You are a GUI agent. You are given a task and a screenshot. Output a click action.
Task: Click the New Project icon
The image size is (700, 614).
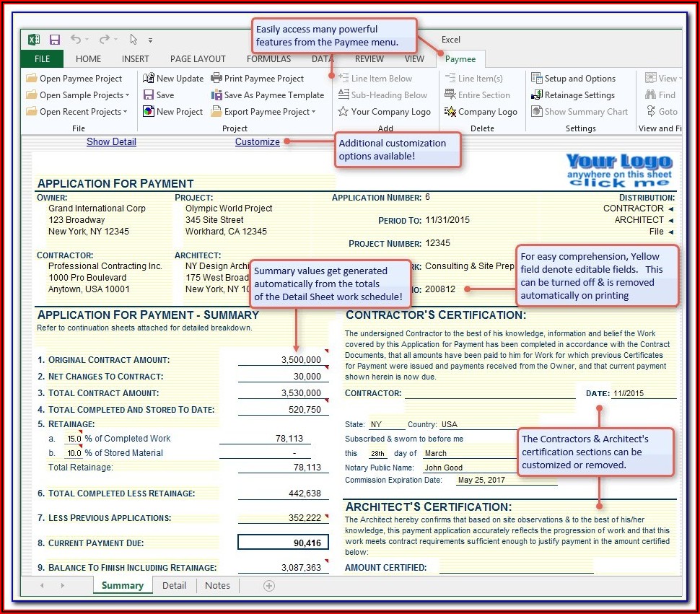coord(149,112)
